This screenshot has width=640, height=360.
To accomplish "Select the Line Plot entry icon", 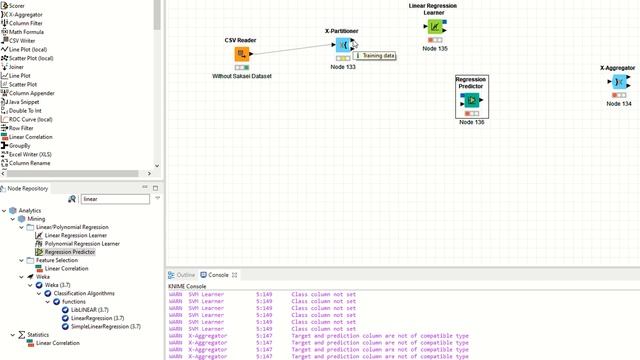I will [4, 76].
